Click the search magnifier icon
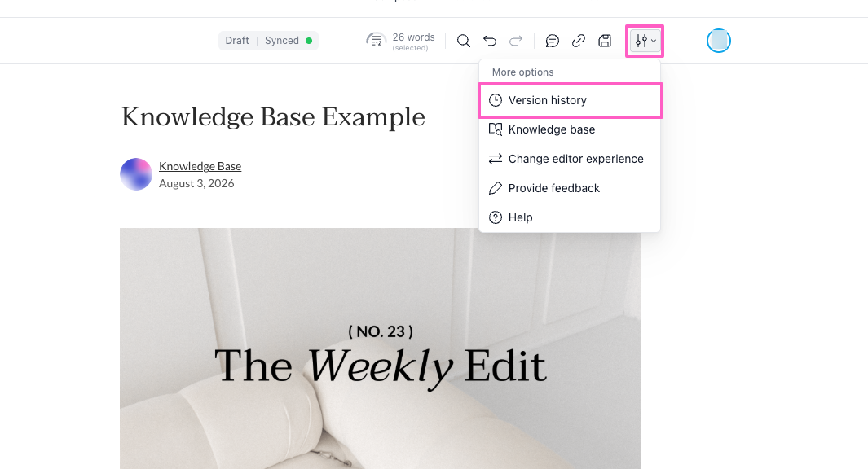Image resolution: width=868 pixels, height=469 pixels. point(463,41)
